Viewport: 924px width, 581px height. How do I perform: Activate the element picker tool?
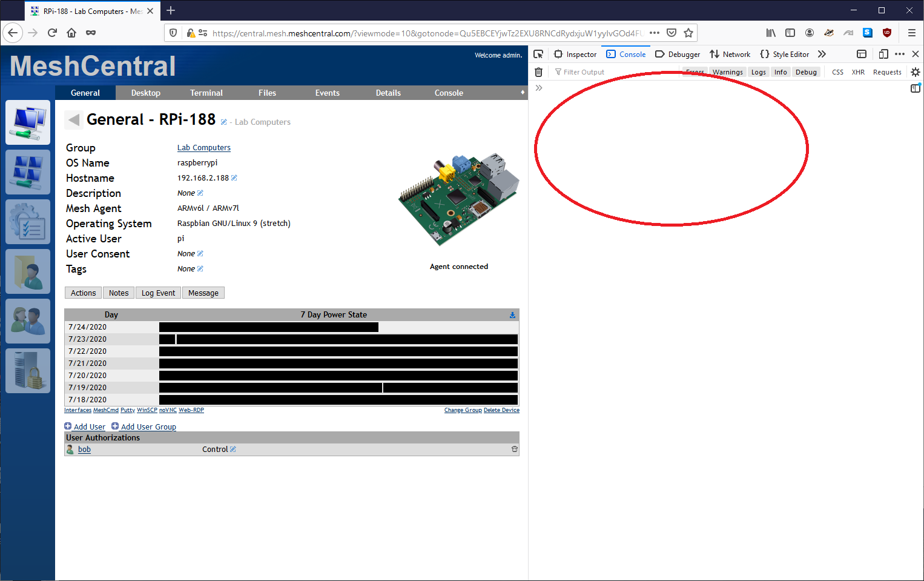pyautogui.click(x=538, y=54)
